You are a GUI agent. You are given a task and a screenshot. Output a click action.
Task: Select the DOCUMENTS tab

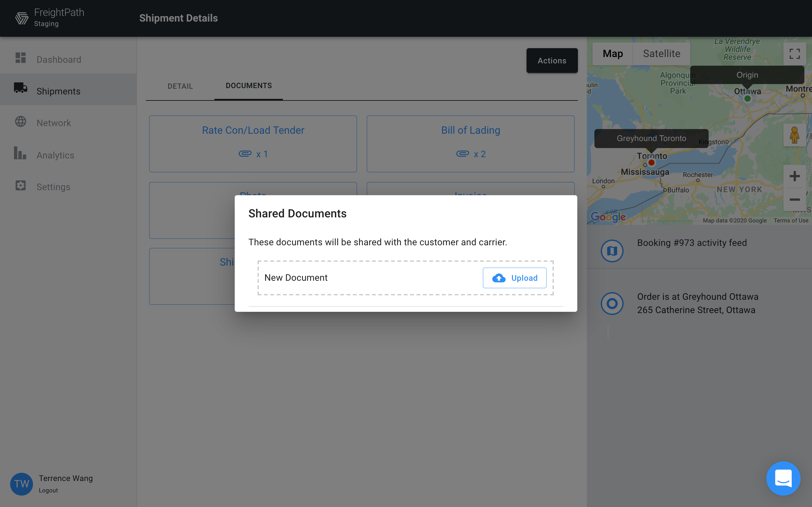tap(249, 86)
